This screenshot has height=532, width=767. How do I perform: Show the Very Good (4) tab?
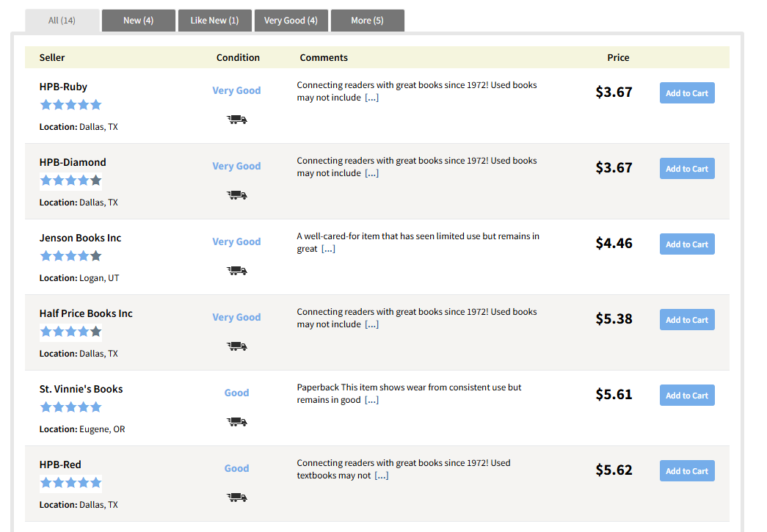pyautogui.click(x=291, y=21)
